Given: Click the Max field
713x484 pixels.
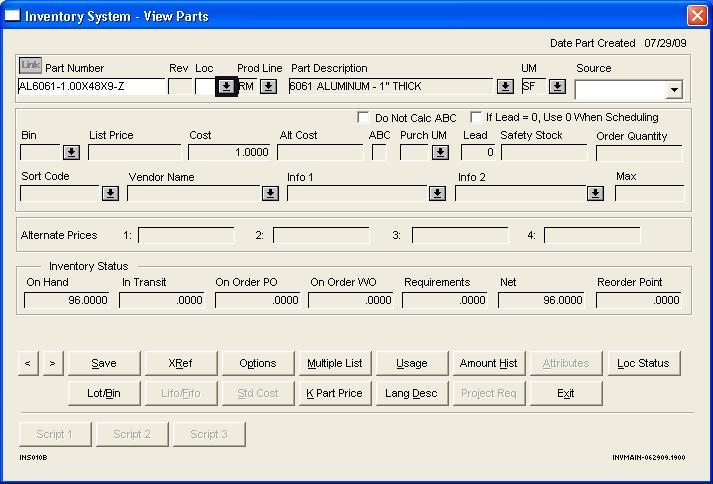Looking at the screenshot, I should tap(649, 193).
